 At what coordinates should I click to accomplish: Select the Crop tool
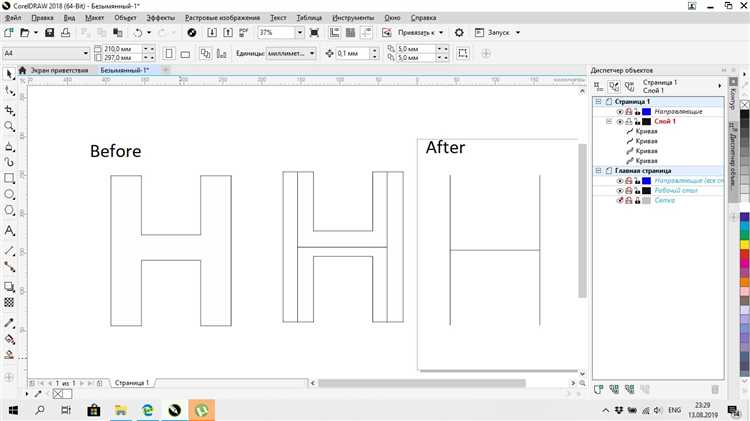click(x=9, y=110)
